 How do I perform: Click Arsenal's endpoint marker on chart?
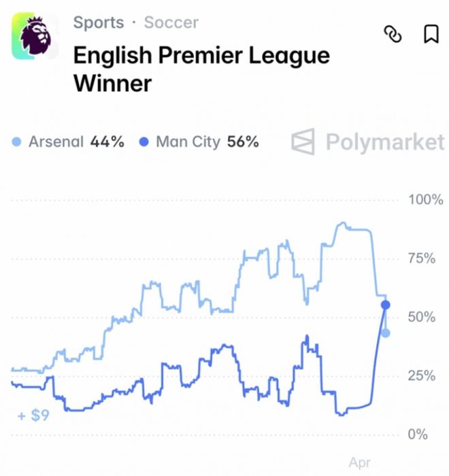pos(385,333)
